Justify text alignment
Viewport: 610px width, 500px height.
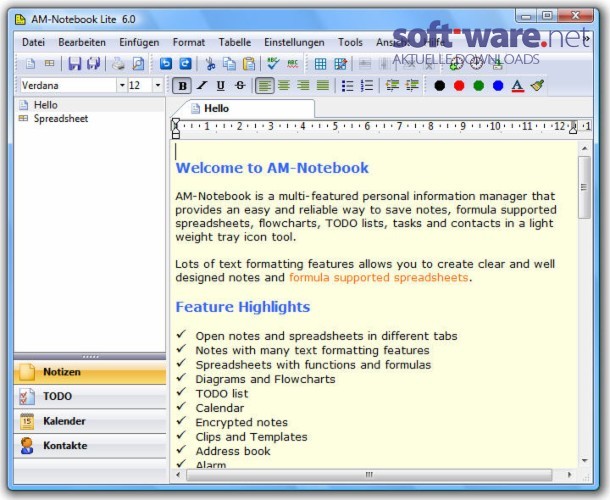tap(323, 86)
